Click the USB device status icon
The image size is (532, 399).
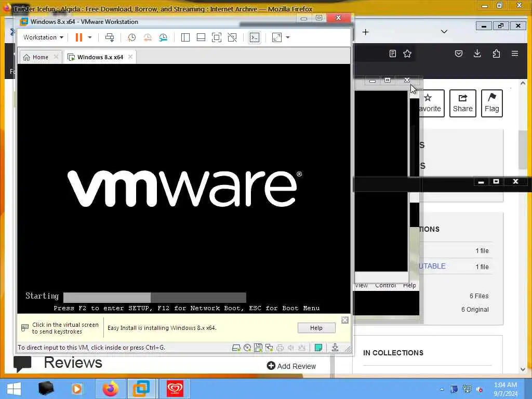[302, 348]
